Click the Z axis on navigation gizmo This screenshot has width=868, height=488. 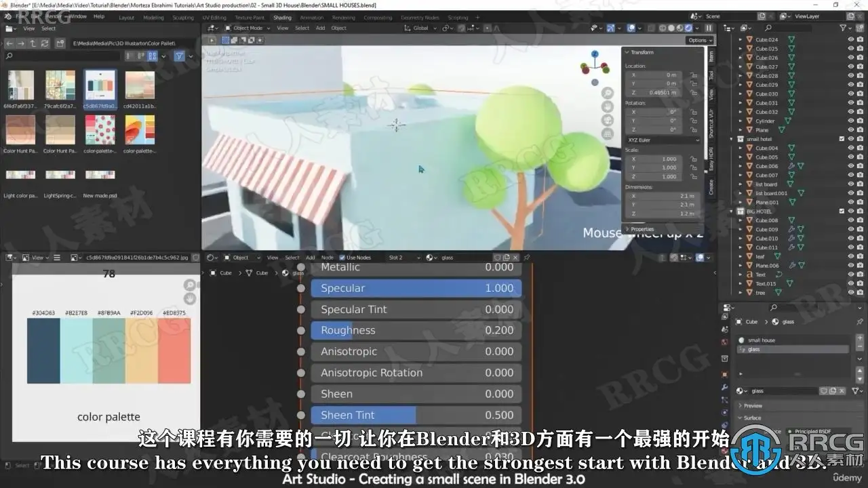tap(595, 54)
